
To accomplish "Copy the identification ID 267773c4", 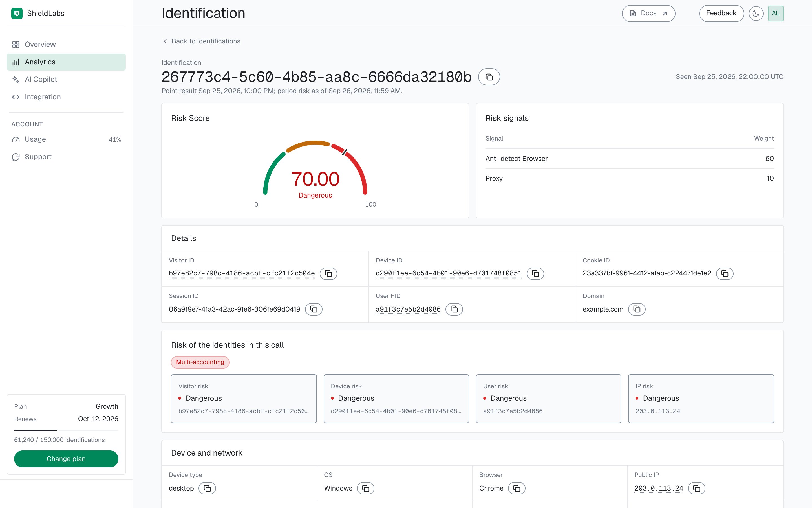I will 489,77.
